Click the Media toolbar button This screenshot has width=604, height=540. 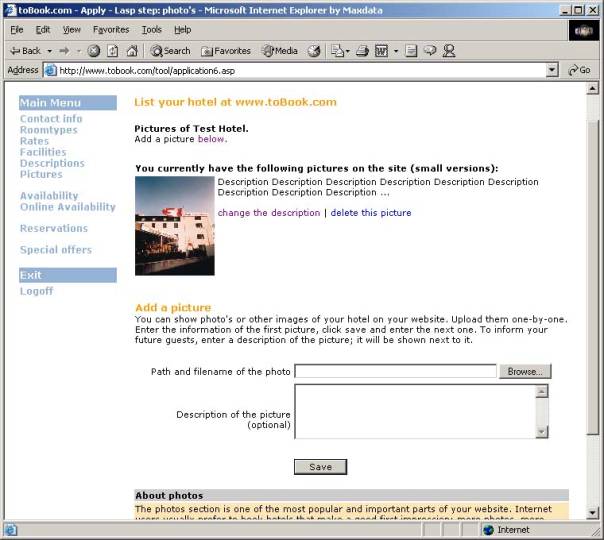[x=280, y=50]
